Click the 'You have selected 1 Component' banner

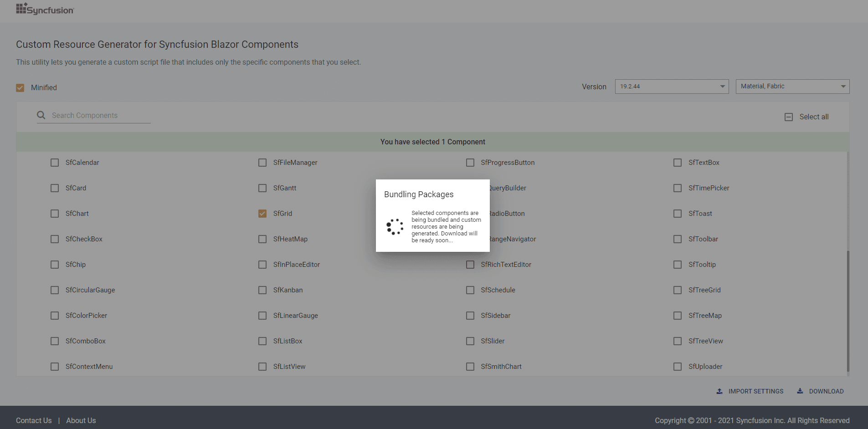pyautogui.click(x=433, y=142)
